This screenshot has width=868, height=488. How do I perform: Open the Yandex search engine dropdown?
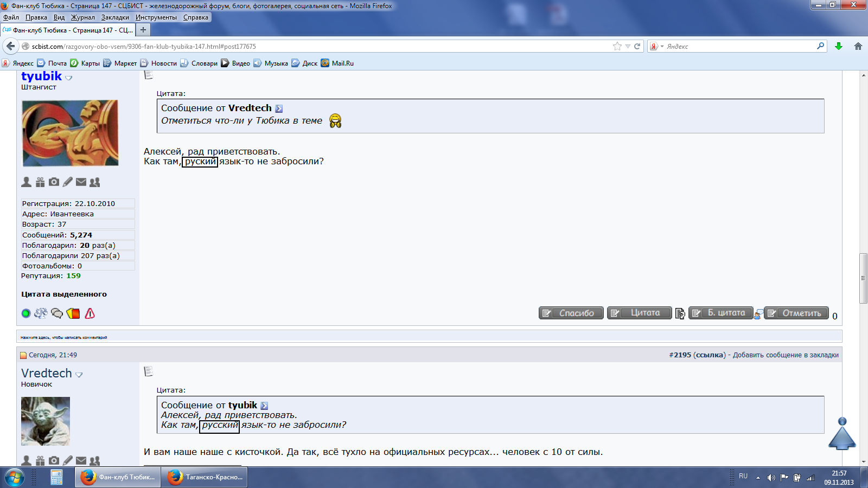click(657, 47)
